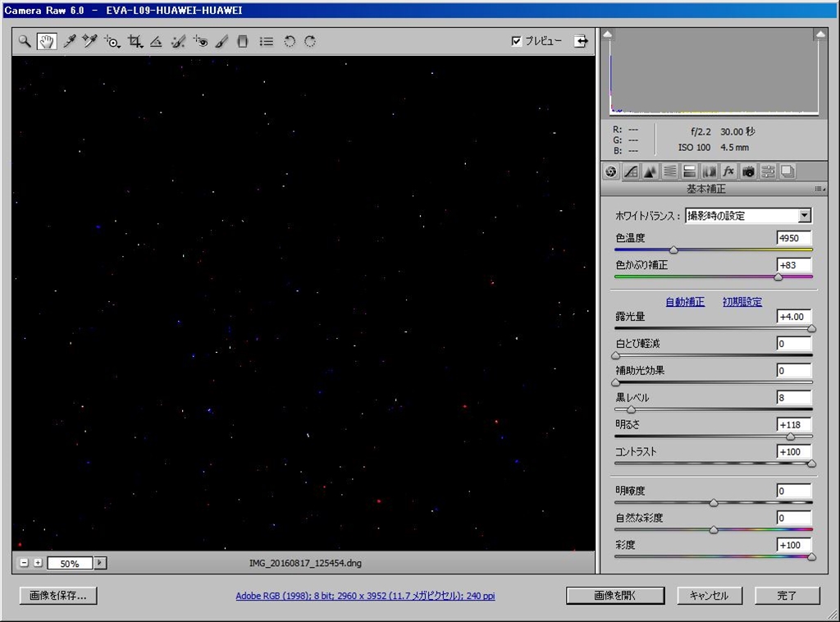Select the Adjustment Brush tool
This screenshot has height=622, width=840.
221,41
